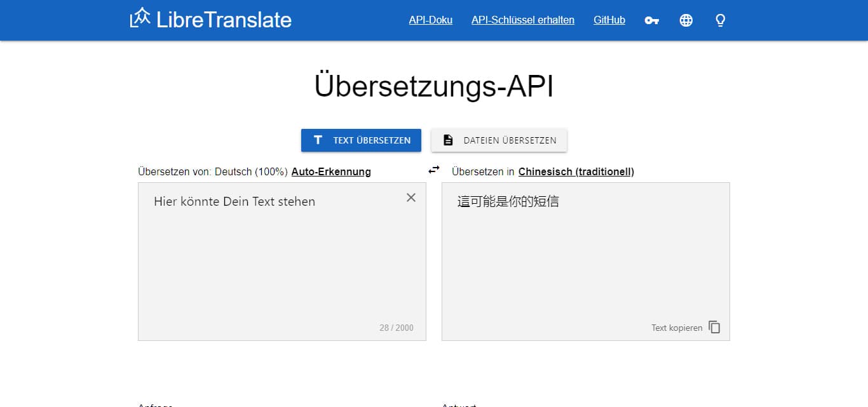
Task: Follow the GitHub link in the navbar
Action: [x=609, y=20]
